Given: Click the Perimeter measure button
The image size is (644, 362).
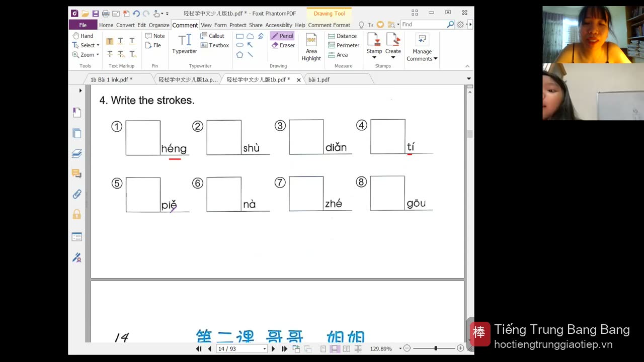Looking at the screenshot, I should (x=344, y=45).
